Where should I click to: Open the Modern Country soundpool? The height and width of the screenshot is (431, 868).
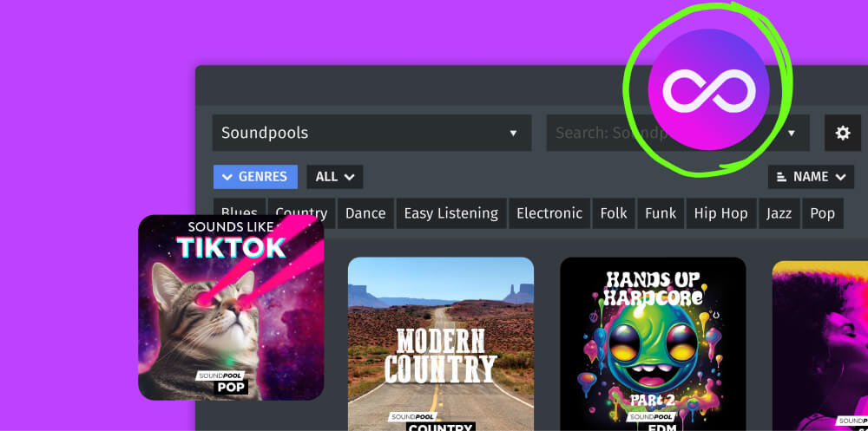click(441, 344)
